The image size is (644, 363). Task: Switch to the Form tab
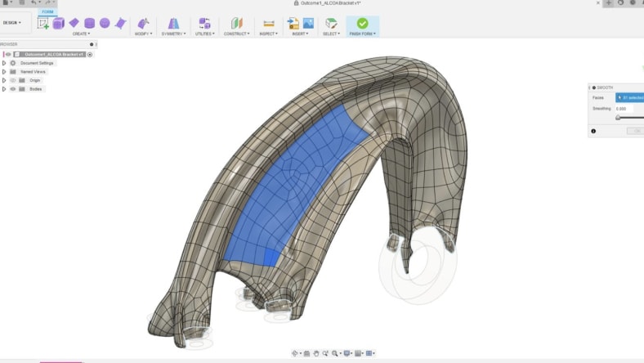[47, 11]
